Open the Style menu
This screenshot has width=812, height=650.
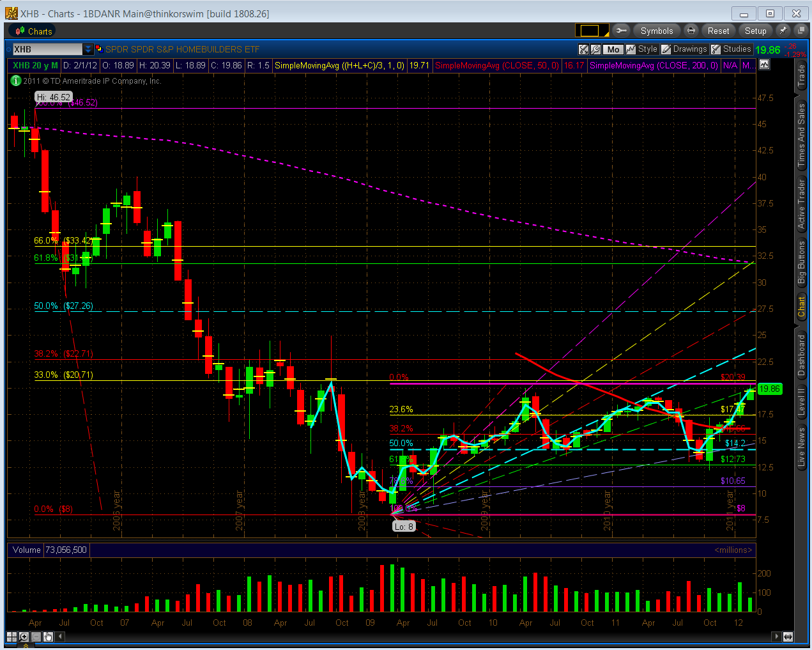point(642,49)
